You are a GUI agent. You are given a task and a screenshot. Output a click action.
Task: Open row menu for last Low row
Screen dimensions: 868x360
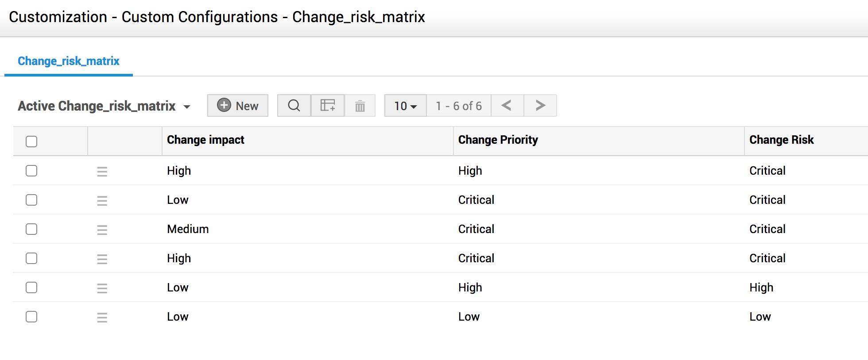coord(102,318)
